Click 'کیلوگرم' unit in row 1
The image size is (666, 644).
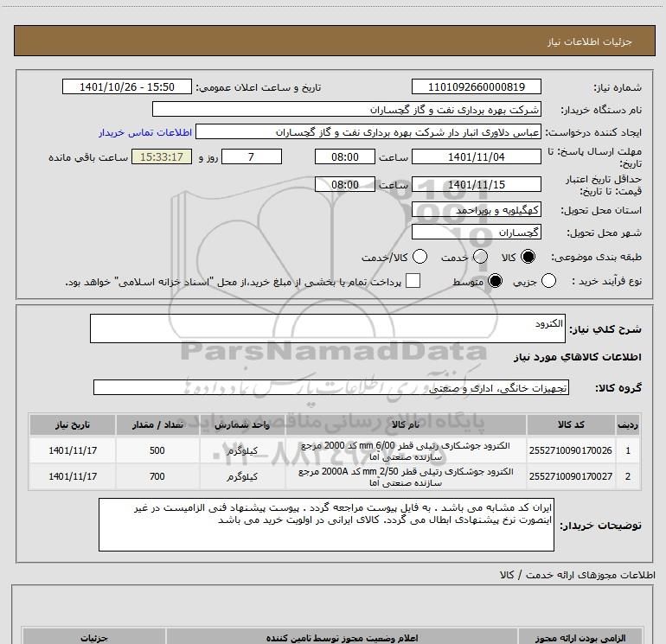coord(242,450)
